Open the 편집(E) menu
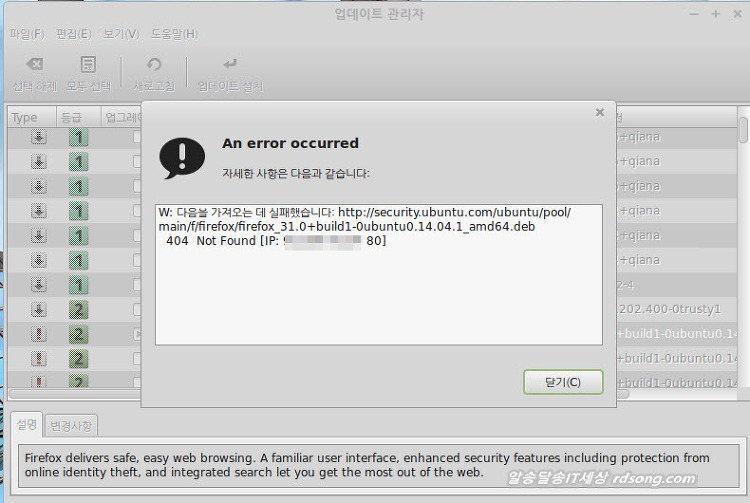This screenshot has height=503, width=750. (73, 33)
